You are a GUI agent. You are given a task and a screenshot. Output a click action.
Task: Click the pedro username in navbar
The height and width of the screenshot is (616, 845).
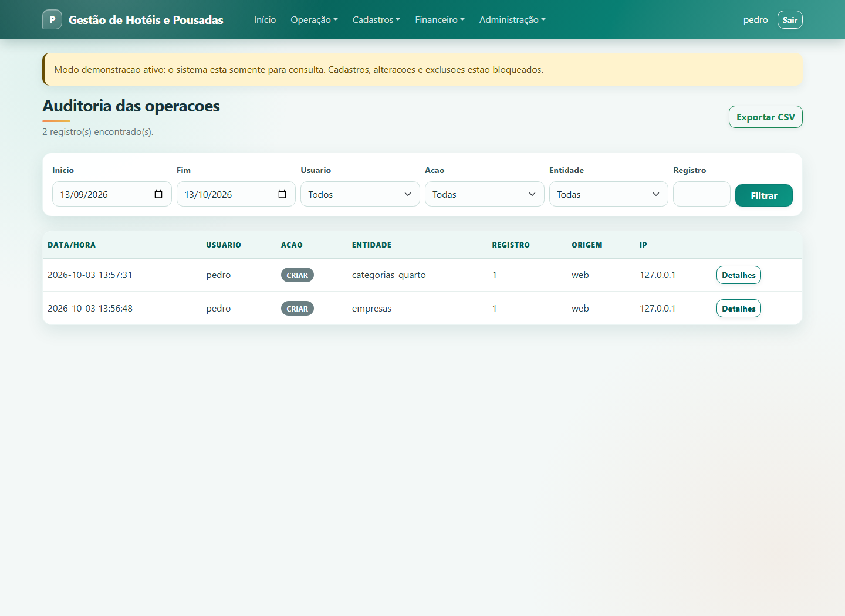pos(755,20)
